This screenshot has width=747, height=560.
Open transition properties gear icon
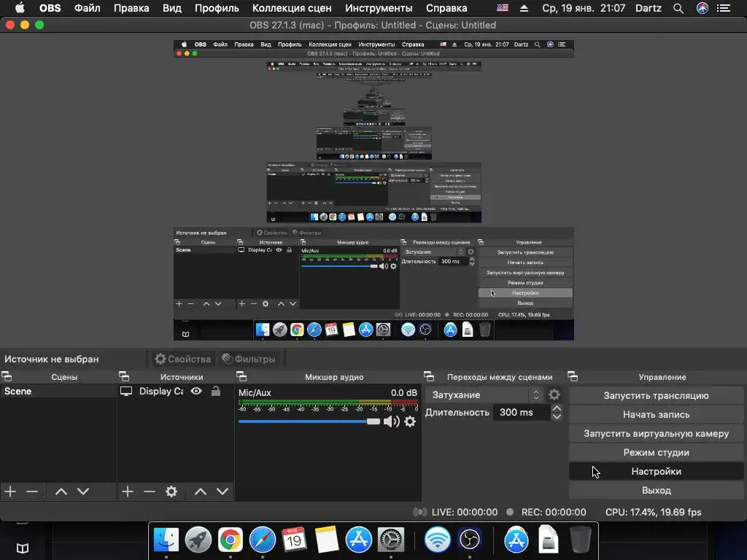554,394
